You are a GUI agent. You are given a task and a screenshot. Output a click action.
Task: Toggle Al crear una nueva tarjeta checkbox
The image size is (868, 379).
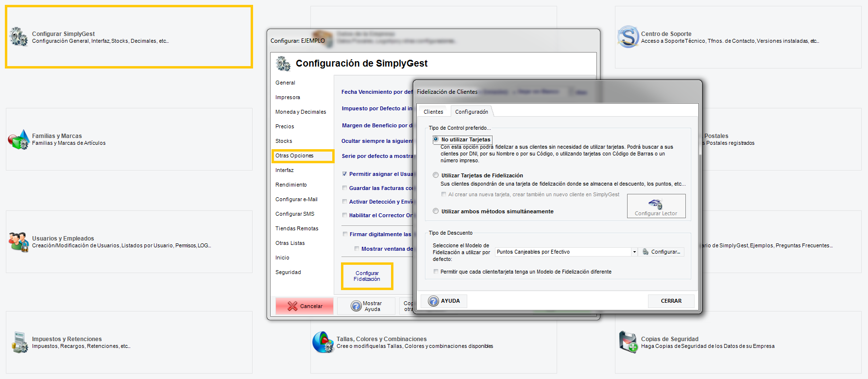(x=443, y=194)
